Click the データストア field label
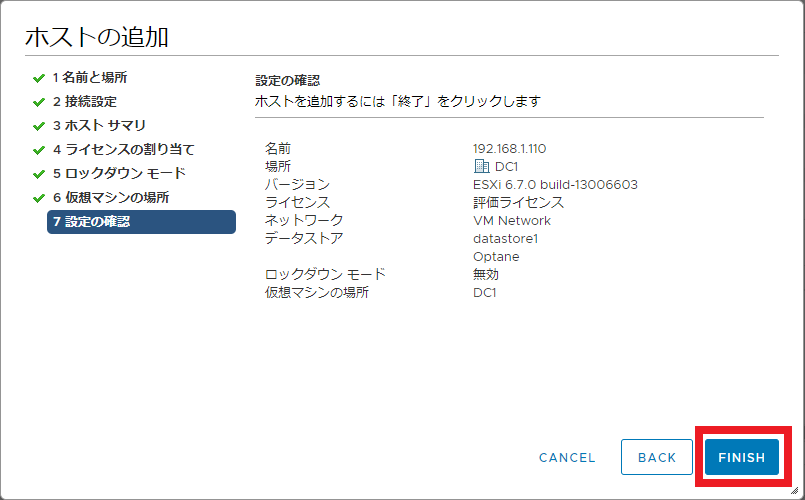This screenshot has width=805, height=500. pos(304,238)
